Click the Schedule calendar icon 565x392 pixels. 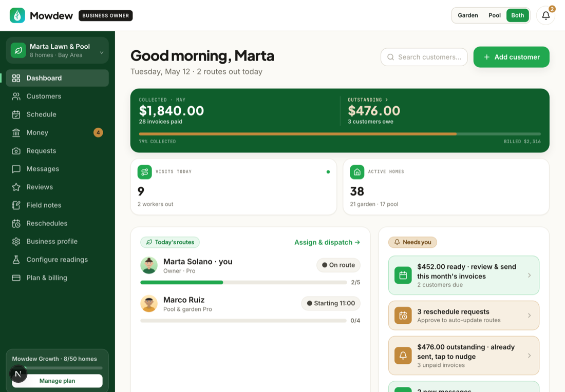click(16, 114)
